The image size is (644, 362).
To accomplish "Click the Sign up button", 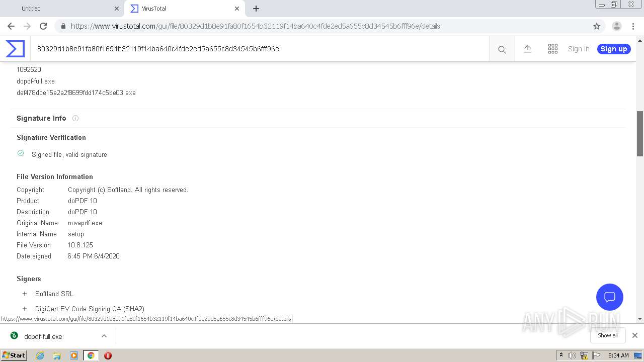I will click(614, 49).
